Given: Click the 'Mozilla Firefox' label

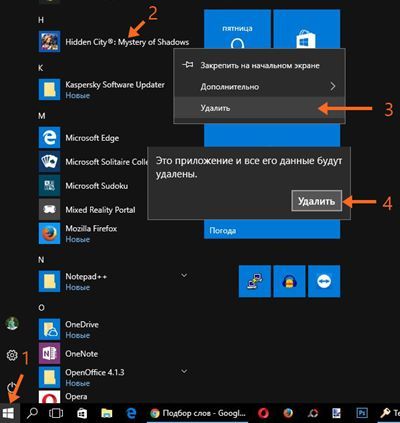Looking at the screenshot, I should tap(91, 229).
